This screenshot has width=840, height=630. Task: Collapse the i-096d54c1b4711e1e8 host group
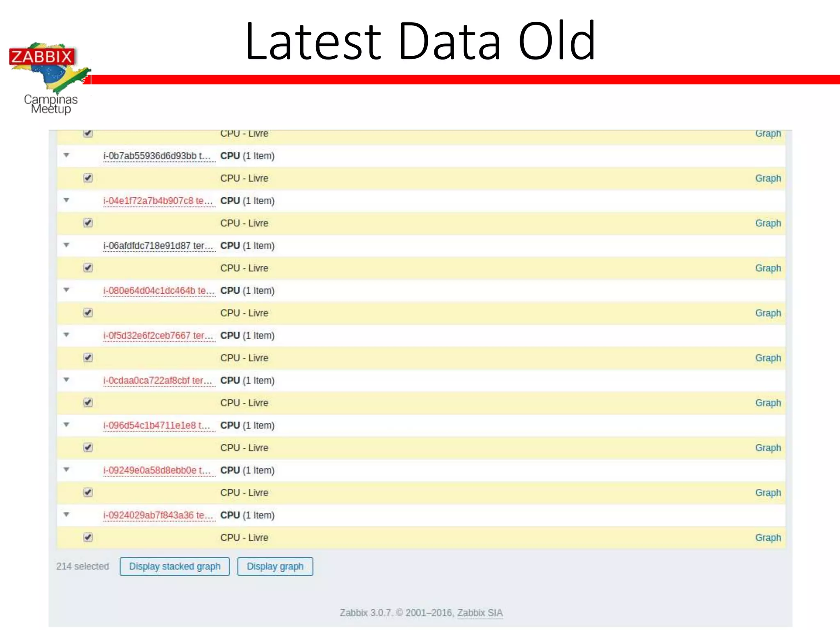[x=66, y=425]
